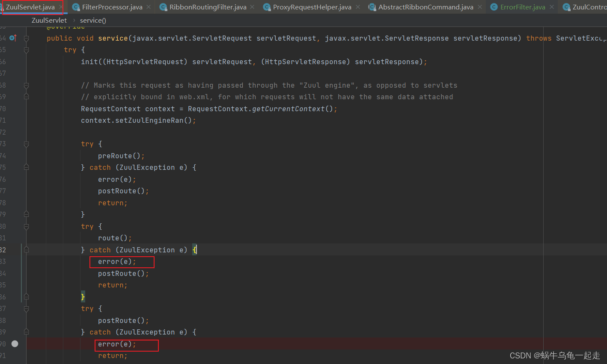Click the service method name in signature

click(113, 38)
